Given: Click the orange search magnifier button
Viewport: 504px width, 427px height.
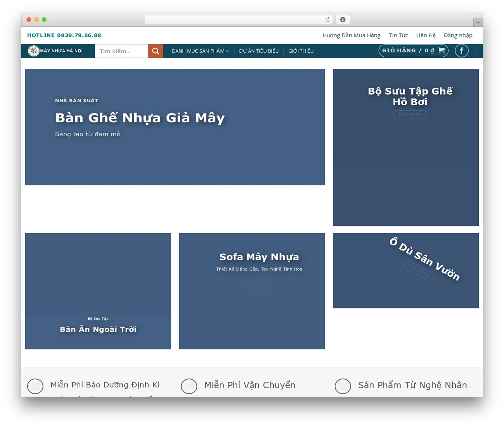Looking at the screenshot, I should pyautogui.click(x=156, y=51).
